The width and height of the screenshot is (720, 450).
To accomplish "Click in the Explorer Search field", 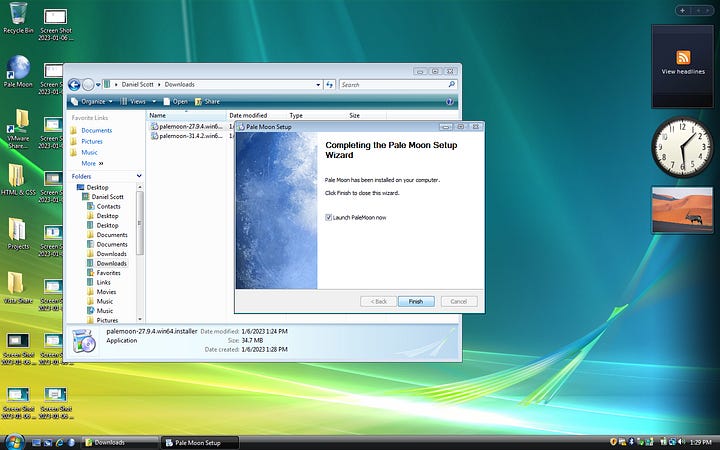I will coord(393,84).
